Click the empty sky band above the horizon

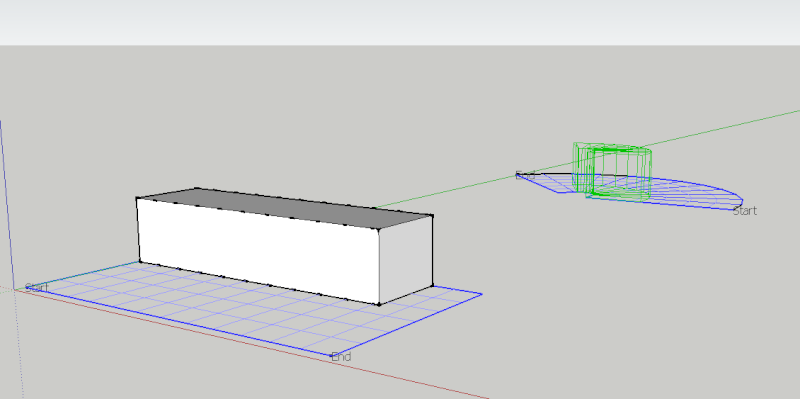400,22
